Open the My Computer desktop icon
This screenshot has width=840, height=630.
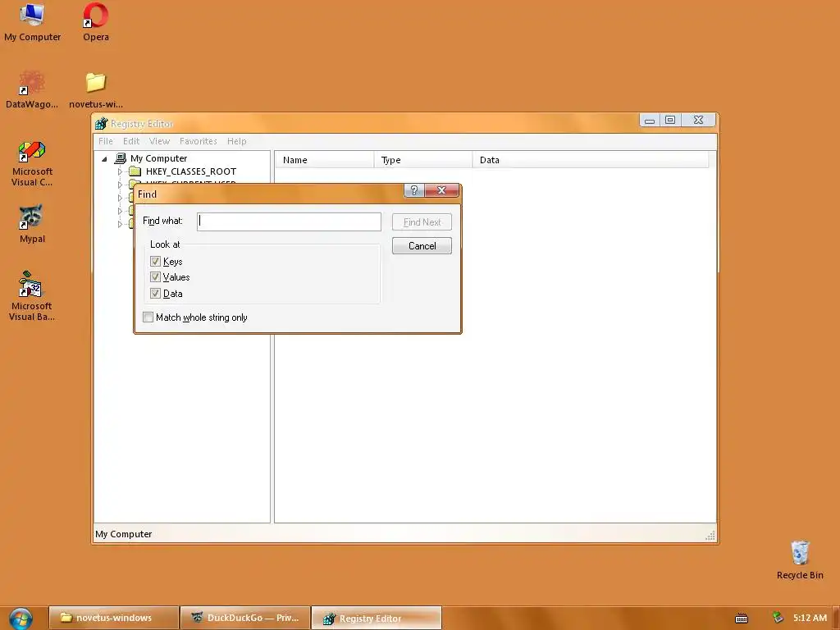click(32, 22)
